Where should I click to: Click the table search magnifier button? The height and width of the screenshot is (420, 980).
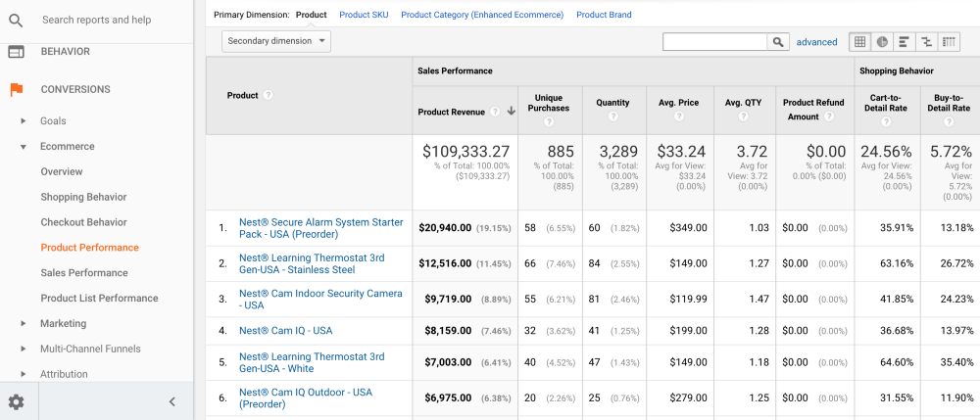pos(777,42)
